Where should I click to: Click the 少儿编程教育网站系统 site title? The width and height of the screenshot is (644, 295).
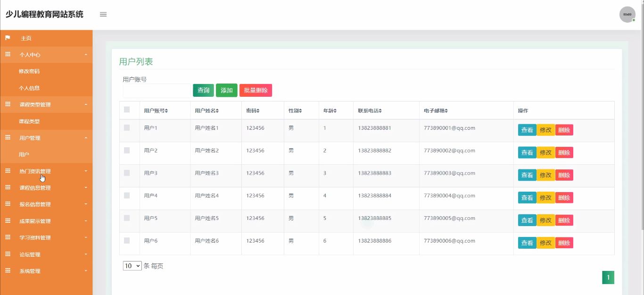[x=45, y=14]
